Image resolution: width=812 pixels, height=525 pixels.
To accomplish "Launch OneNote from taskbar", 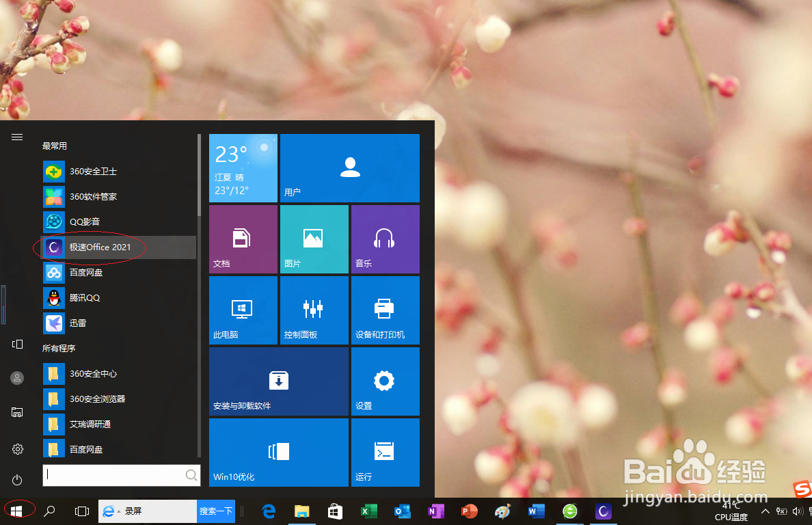I will [x=435, y=511].
